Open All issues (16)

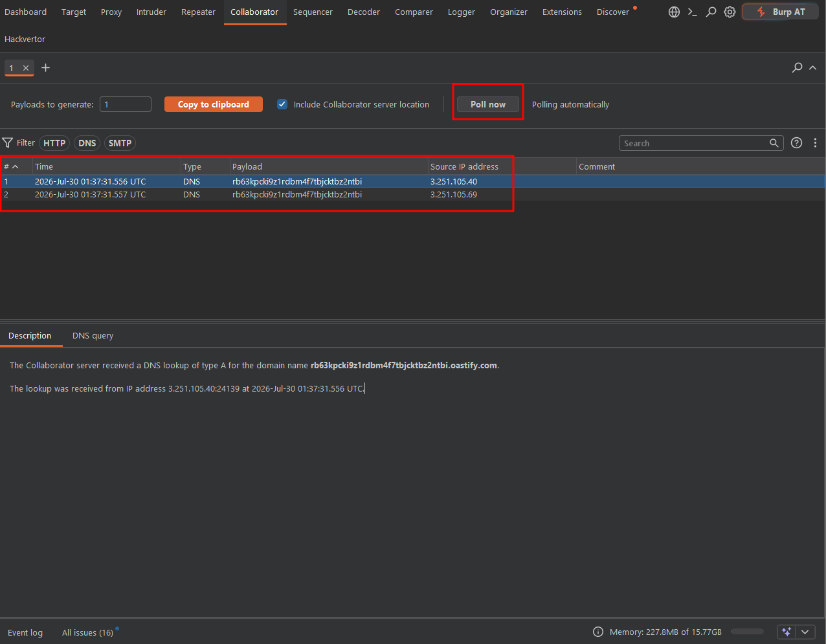87,633
